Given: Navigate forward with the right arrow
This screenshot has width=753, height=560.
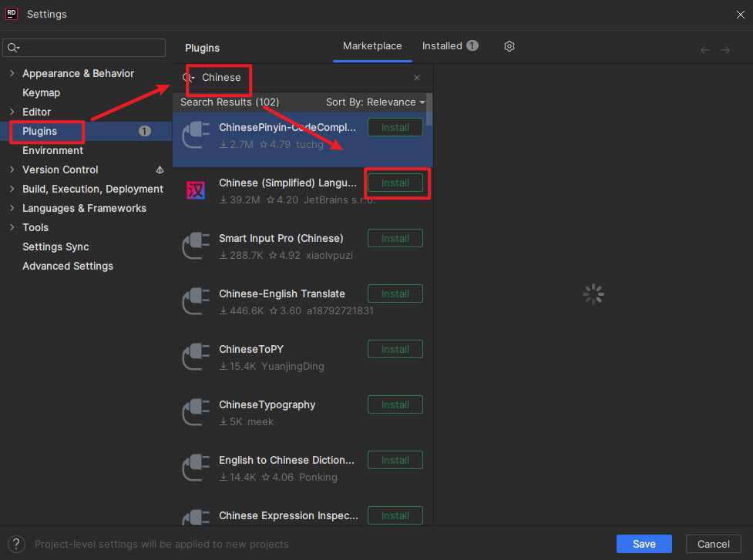Looking at the screenshot, I should coord(725,50).
